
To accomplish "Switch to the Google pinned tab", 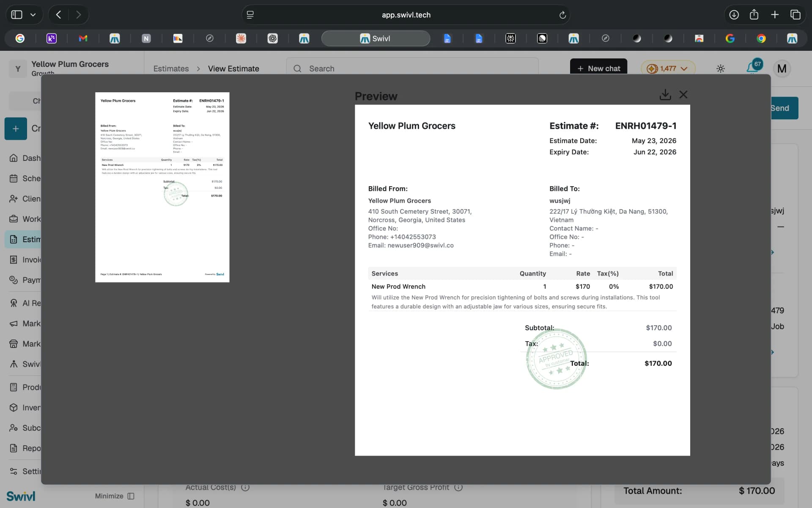I will 20,39.
